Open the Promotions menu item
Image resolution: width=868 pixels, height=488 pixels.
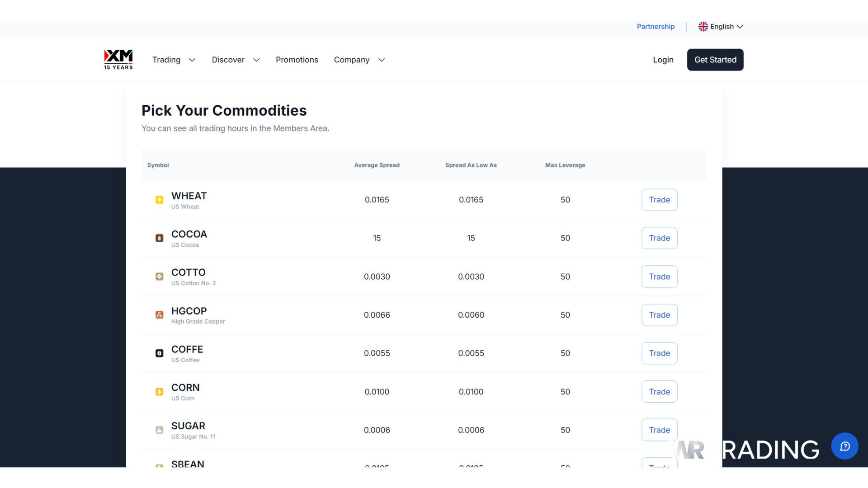point(297,60)
